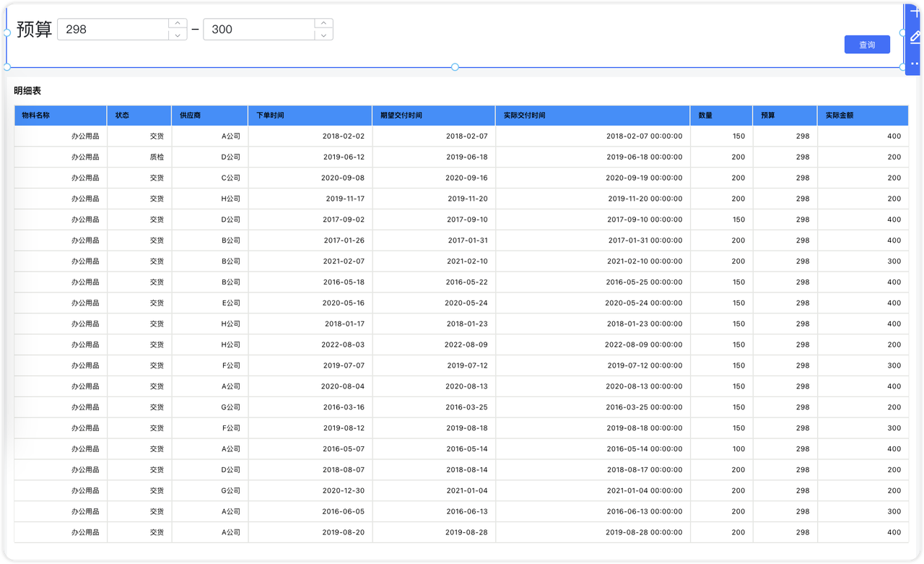924x564 pixels.
Task: Increase the minimum budget value 298 with up arrow
Action: coord(178,24)
